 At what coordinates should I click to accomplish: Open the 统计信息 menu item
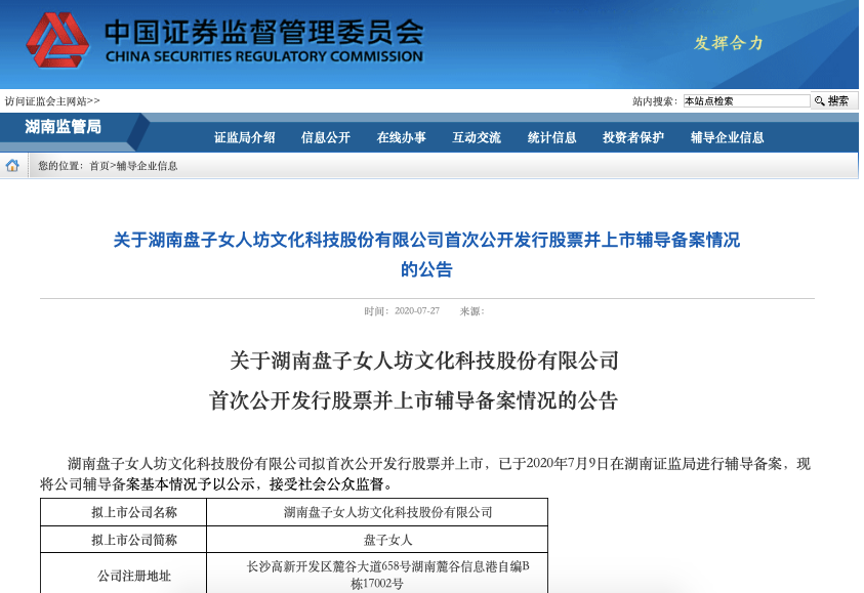coord(552,137)
